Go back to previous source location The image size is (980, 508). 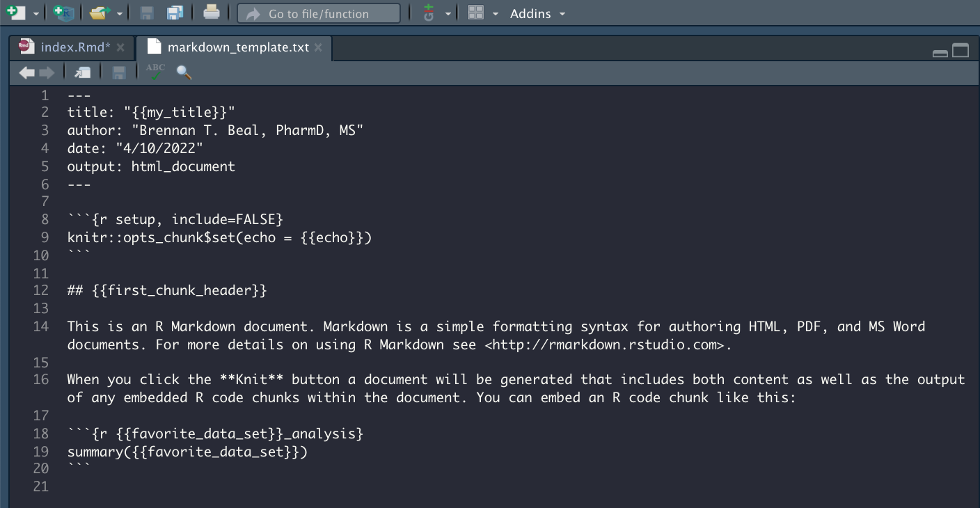point(26,72)
